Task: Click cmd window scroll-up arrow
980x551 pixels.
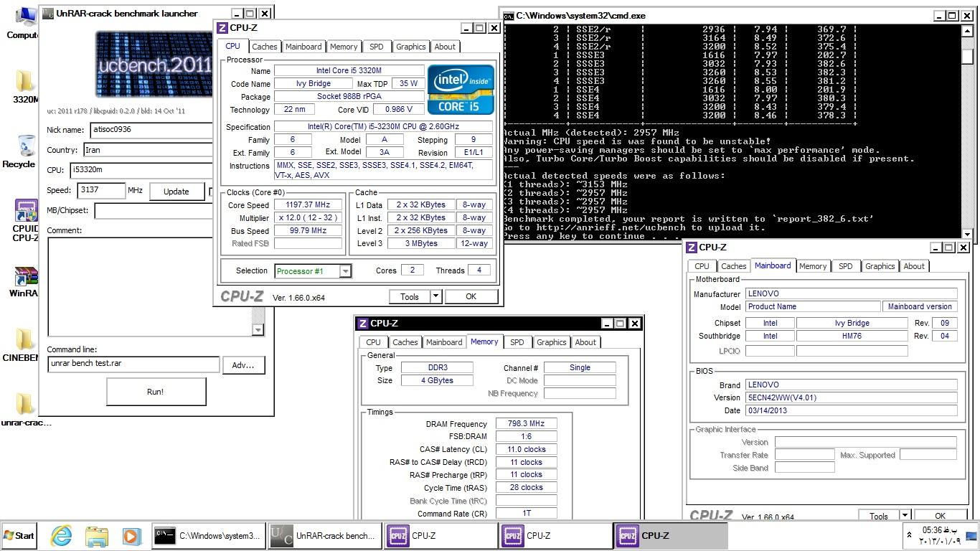Action: [967, 31]
